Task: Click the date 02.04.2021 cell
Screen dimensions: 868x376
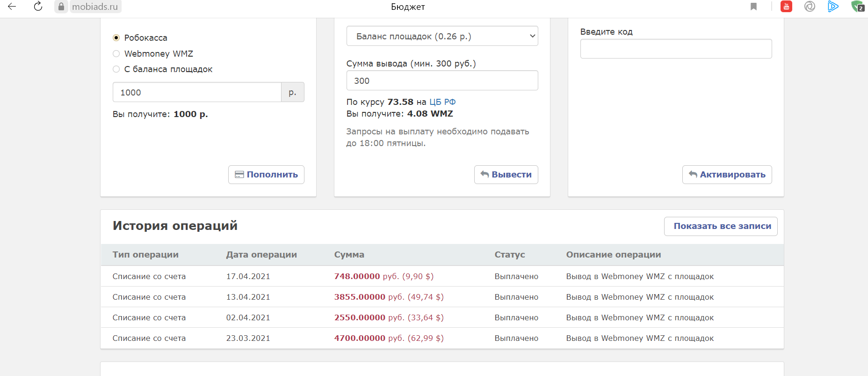Action: click(x=248, y=317)
